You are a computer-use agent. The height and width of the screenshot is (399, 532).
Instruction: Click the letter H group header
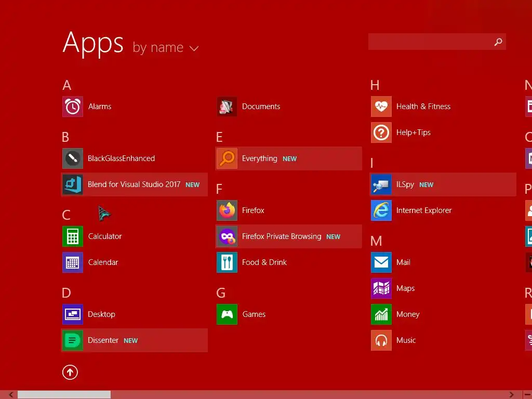click(375, 85)
